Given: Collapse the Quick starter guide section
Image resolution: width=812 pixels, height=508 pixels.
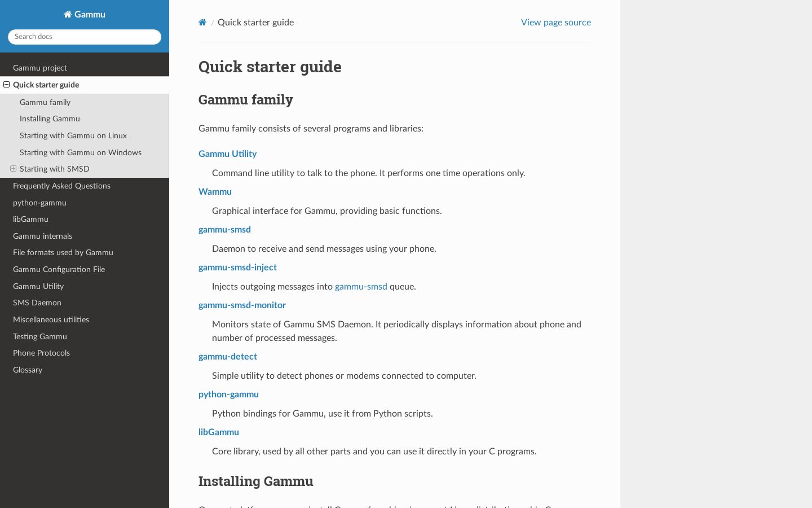Looking at the screenshot, I should (x=7, y=85).
